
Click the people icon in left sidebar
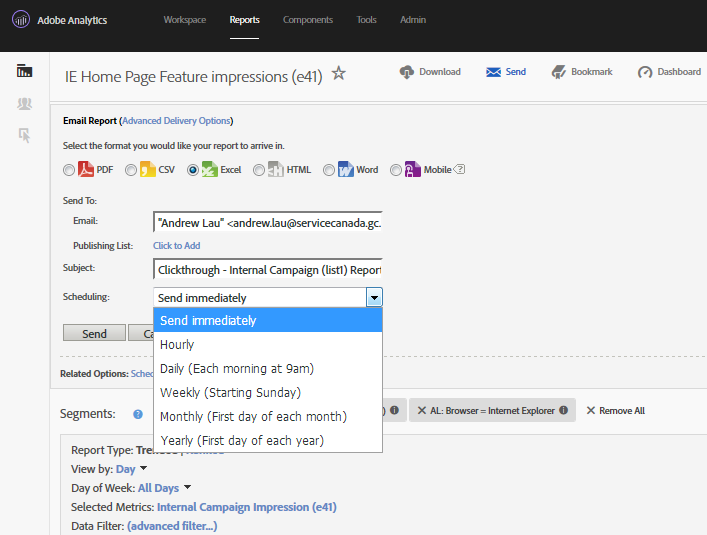tap(25, 103)
